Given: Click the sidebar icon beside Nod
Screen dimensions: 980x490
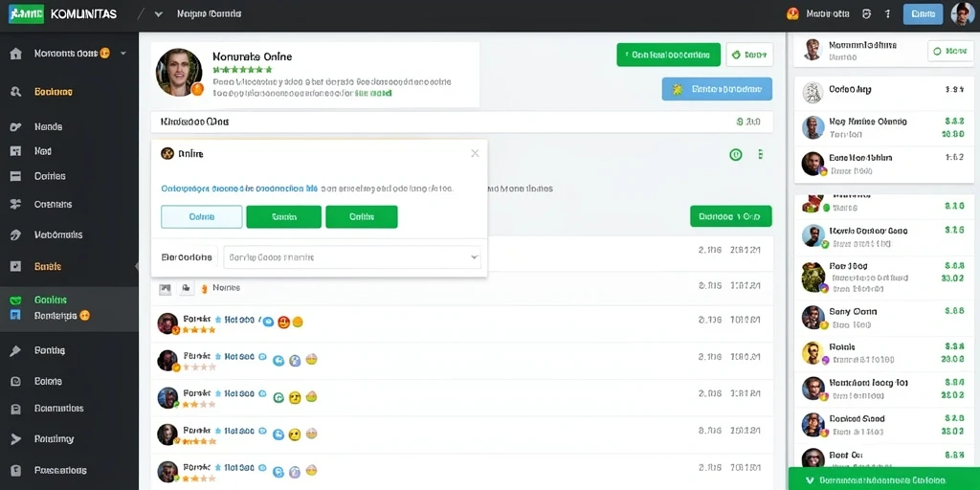Looking at the screenshot, I should point(16,151).
